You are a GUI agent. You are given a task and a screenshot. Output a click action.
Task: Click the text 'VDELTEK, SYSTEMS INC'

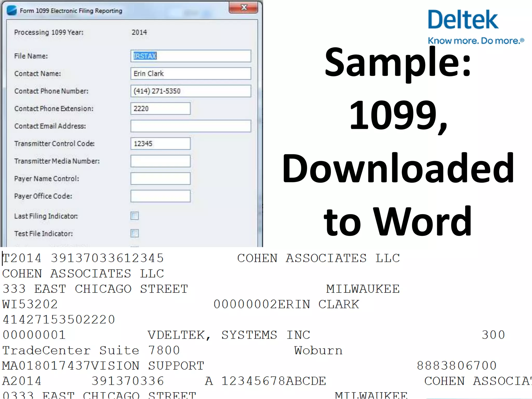pyautogui.click(x=229, y=335)
